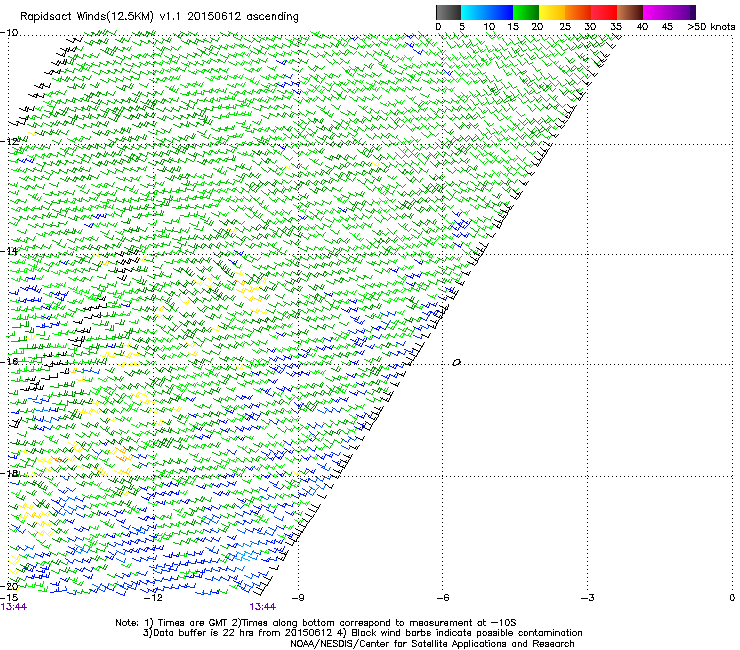Click the green 15-20 knots color swatch
This screenshot has height=650, width=740.
pos(526,12)
